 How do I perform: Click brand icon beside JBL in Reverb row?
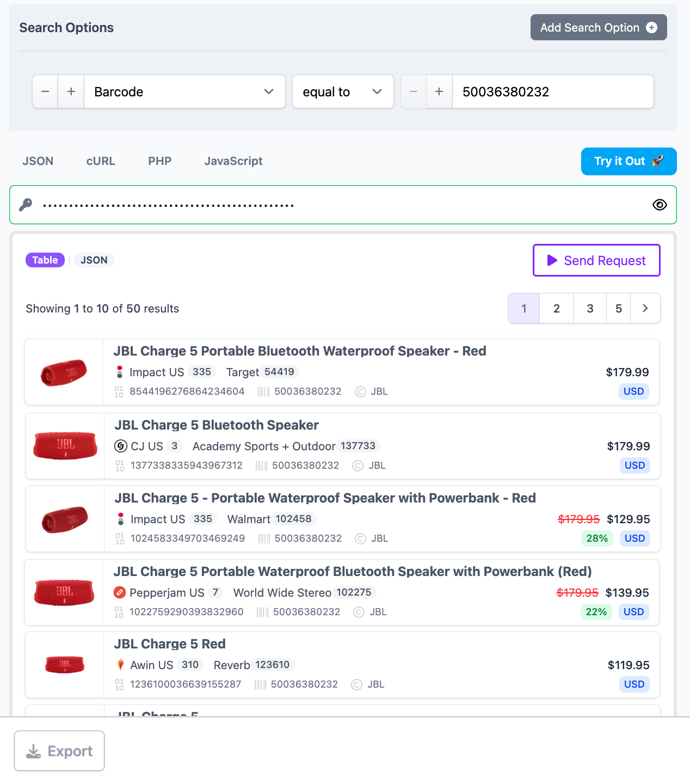pos(357,684)
